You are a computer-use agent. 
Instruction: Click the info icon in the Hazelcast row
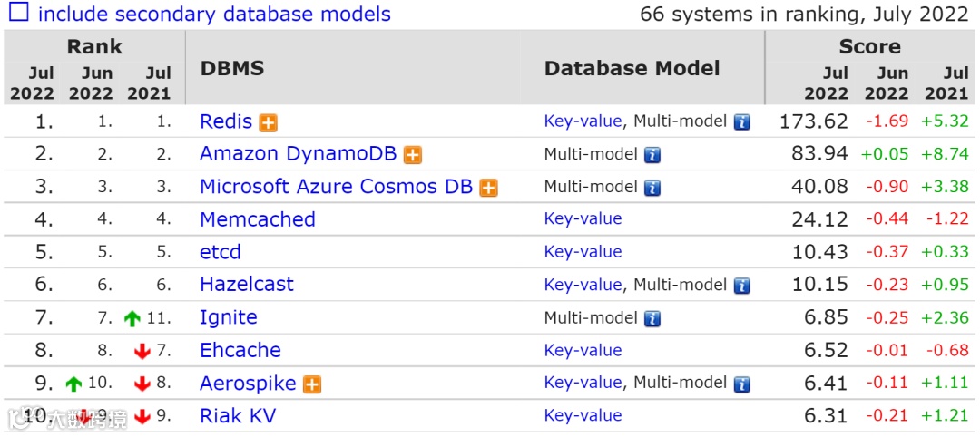tap(742, 286)
